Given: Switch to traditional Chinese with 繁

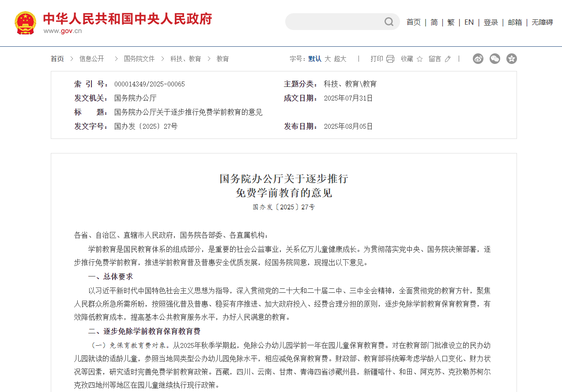Looking at the screenshot, I should (x=451, y=22).
